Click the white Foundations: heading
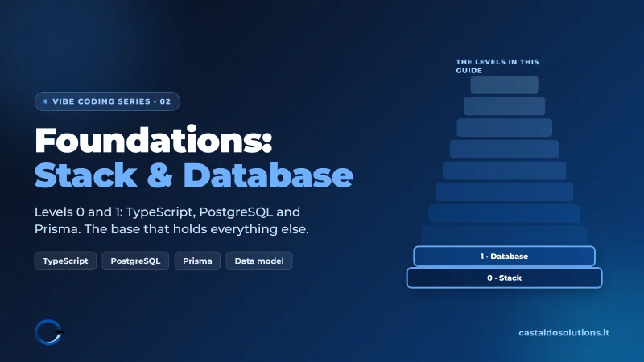 154,140
